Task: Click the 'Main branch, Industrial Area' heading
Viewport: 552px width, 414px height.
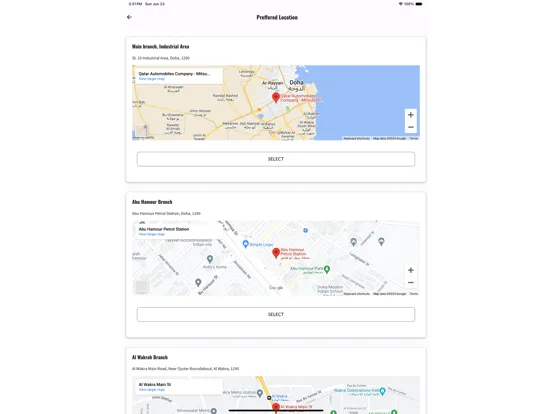Action: coord(161,46)
